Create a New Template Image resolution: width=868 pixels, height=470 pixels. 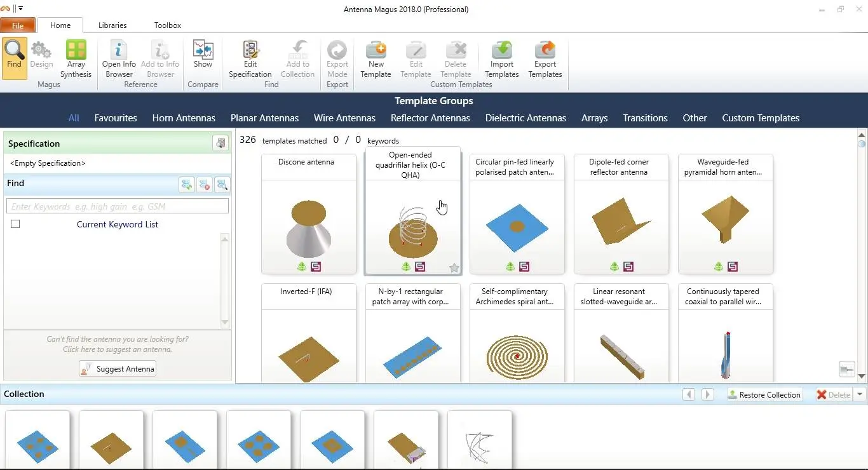pyautogui.click(x=376, y=58)
